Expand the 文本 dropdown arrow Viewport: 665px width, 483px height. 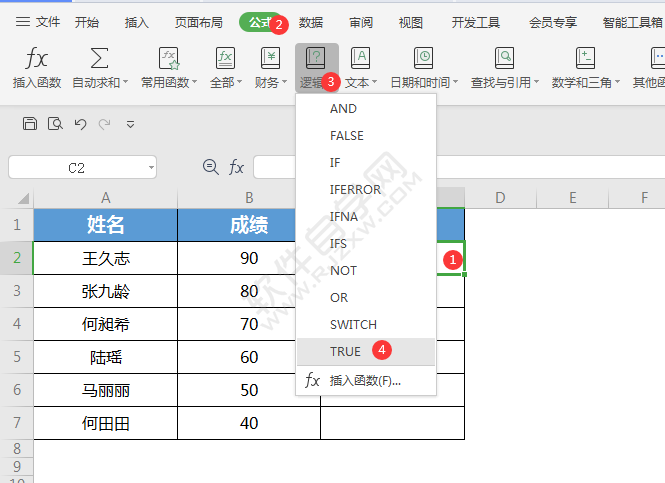(374, 82)
